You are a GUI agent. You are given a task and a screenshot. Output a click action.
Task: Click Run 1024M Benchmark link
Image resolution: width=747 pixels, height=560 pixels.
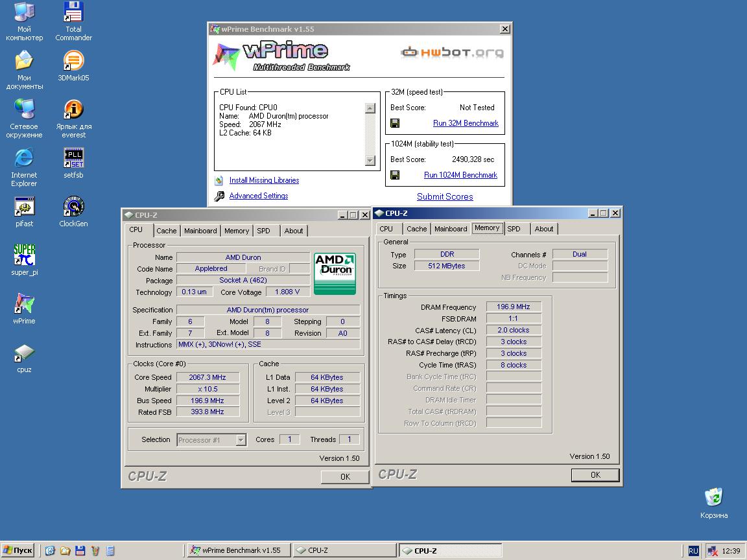point(460,175)
